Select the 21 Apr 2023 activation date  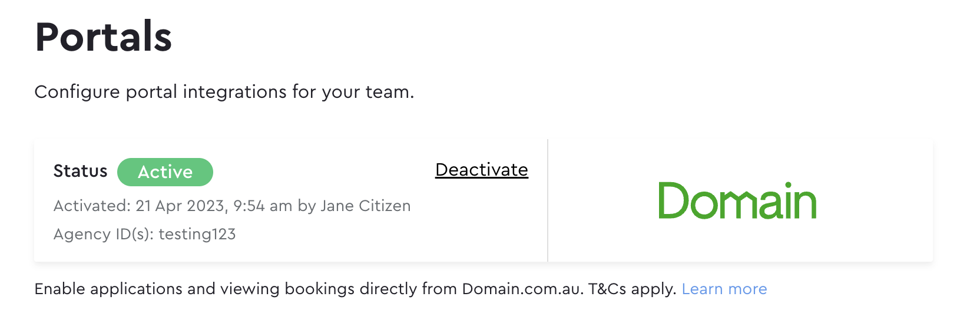tap(180, 206)
